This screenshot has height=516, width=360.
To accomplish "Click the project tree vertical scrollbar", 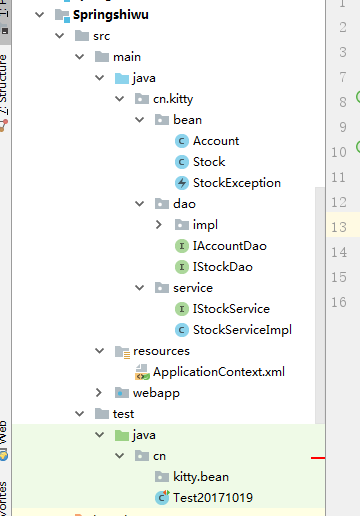I will 320,305.
